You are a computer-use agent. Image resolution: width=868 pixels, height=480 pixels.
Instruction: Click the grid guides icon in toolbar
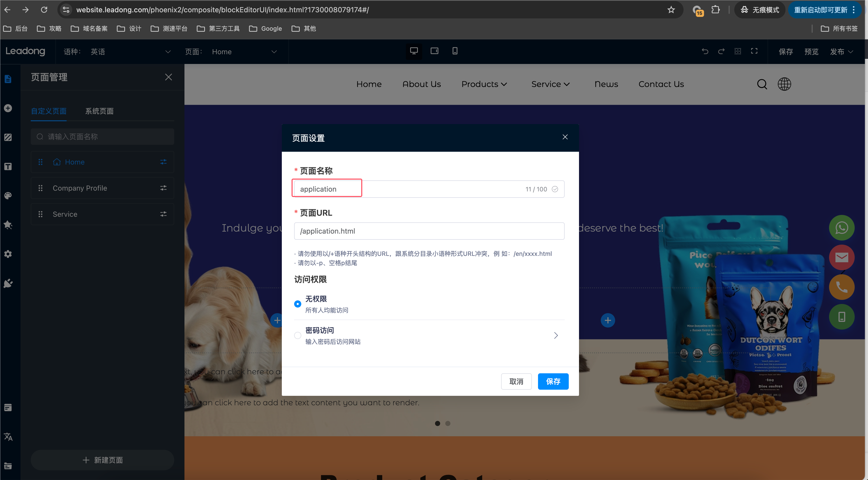tap(738, 51)
